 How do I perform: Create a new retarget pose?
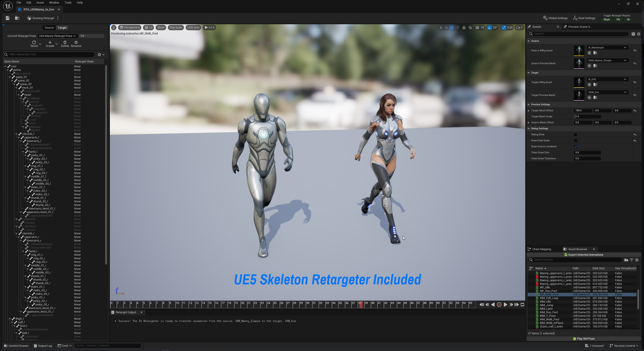point(50,44)
